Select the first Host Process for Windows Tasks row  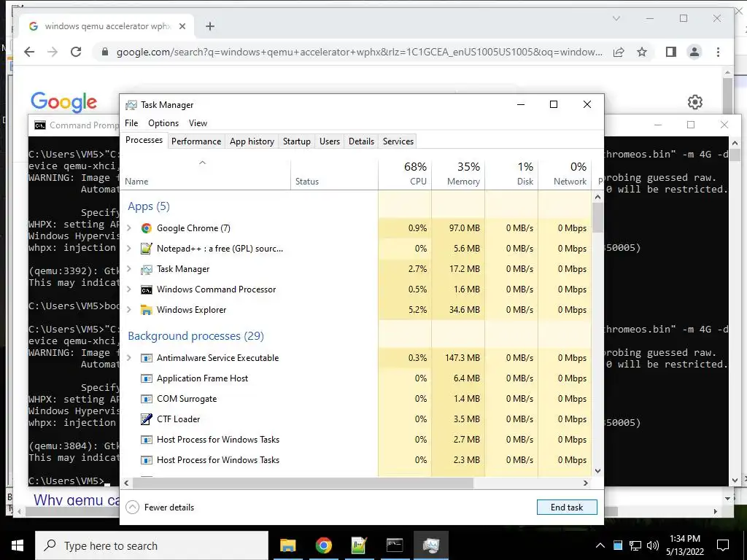click(x=356, y=440)
